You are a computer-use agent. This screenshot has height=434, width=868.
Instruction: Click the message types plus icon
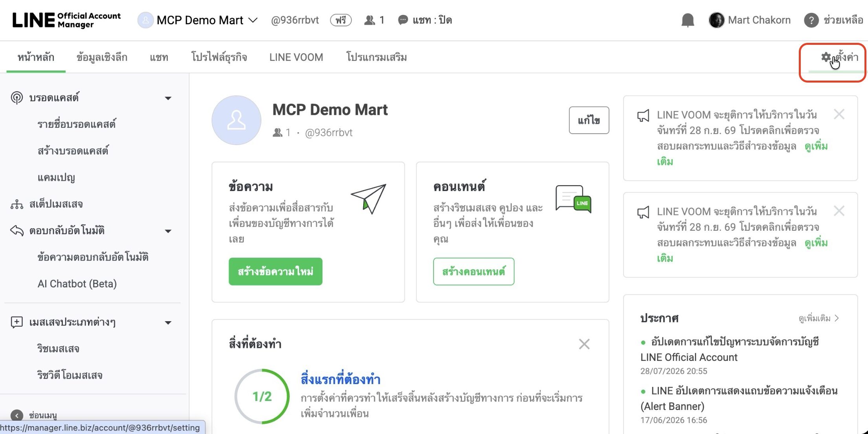[x=17, y=322]
